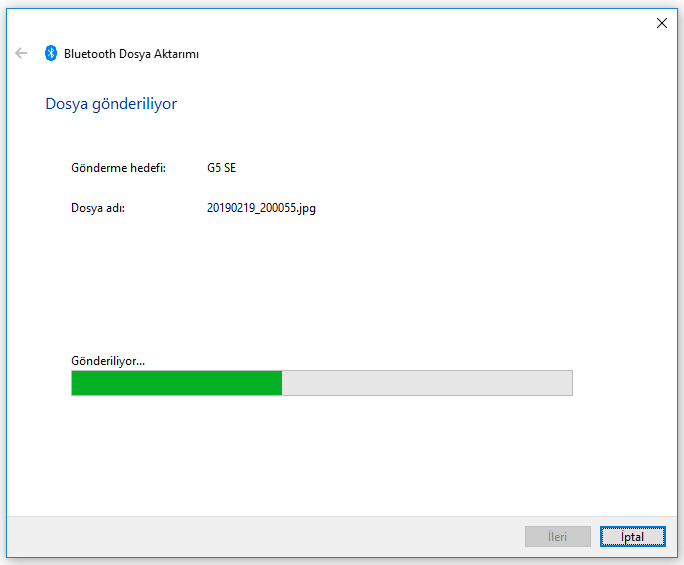Click the Dosya gönderiliyor heading
Image resolution: width=684 pixels, height=565 pixels.
(111, 104)
